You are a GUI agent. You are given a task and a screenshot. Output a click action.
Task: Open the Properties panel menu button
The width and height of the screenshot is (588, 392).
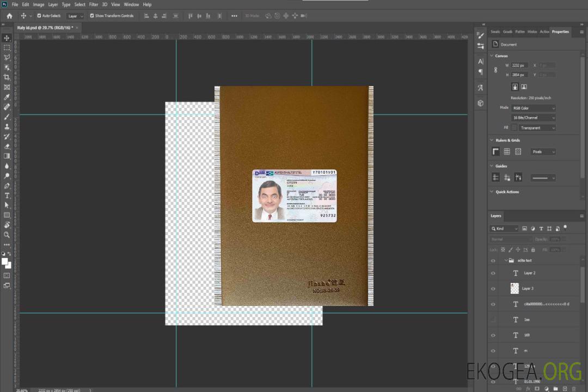point(581,32)
